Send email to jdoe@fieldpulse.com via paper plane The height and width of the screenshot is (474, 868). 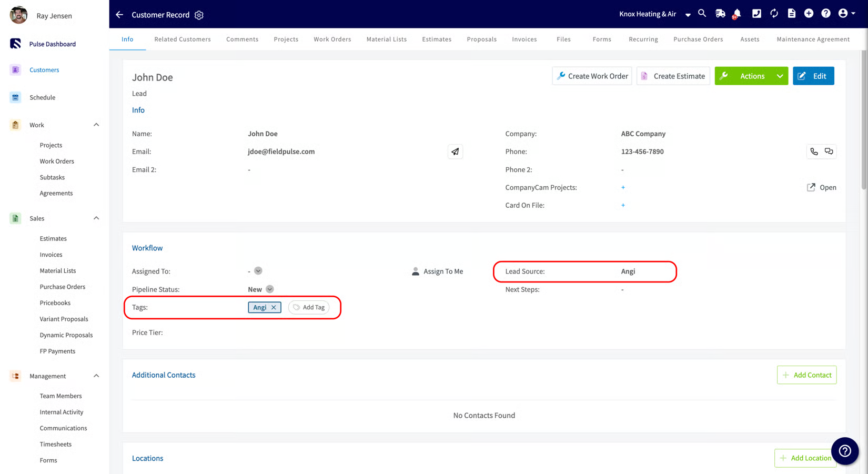pos(456,152)
